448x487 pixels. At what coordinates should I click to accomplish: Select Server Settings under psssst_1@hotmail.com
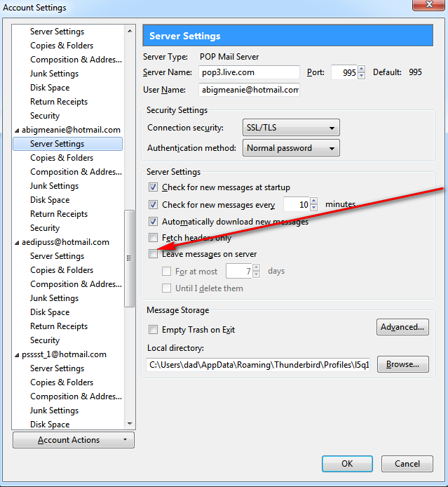57,368
